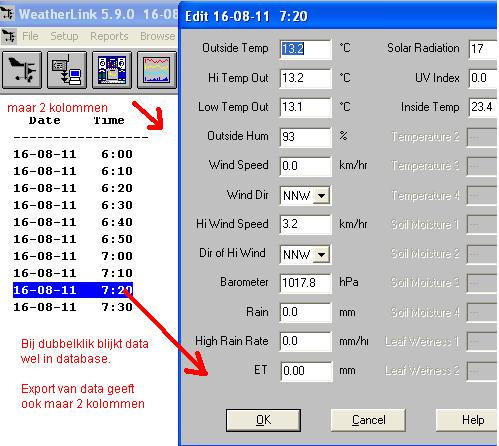This screenshot has height=446, width=499.
Task: Focus the Inside Temp field
Action: pos(483,107)
